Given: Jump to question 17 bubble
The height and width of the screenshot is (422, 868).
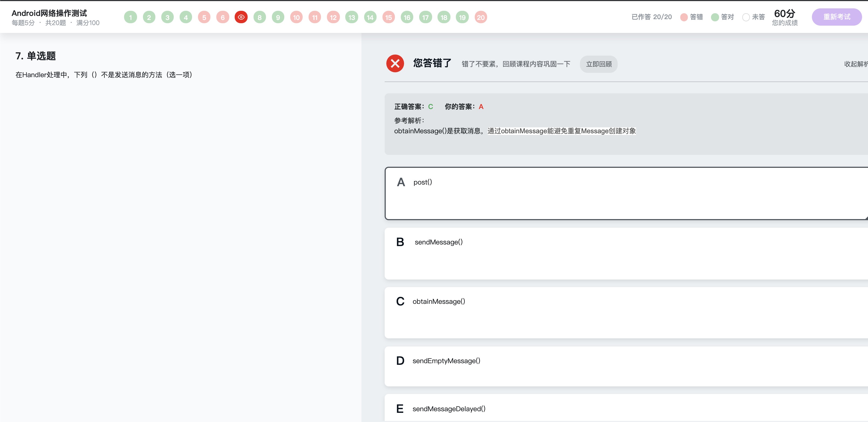Looking at the screenshot, I should pyautogui.click(x=426, y=17).
